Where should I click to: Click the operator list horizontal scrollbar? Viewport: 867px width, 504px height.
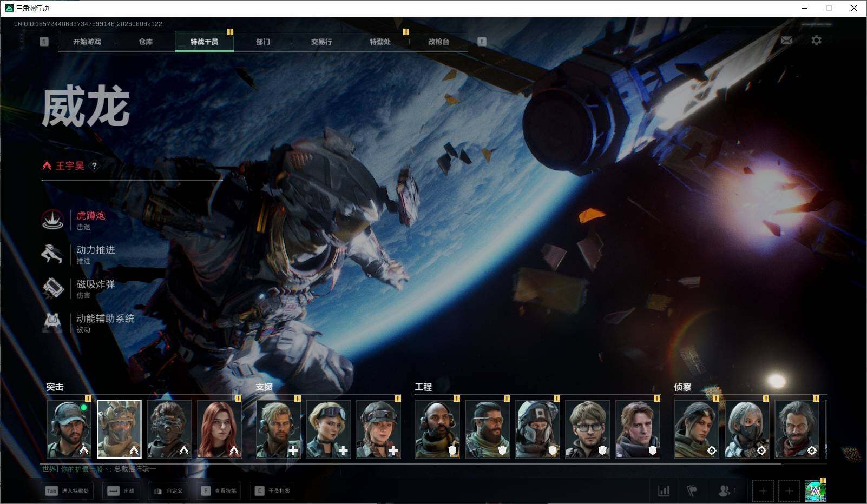point(411,463)
